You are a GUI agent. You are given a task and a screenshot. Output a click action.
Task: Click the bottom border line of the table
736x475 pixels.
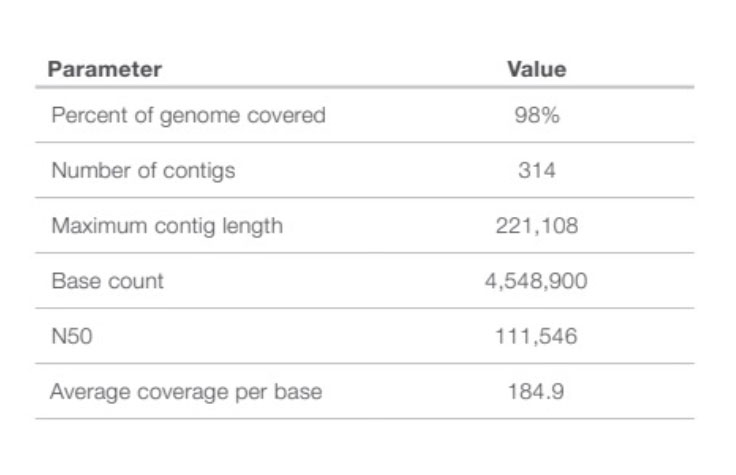point(365,418)
